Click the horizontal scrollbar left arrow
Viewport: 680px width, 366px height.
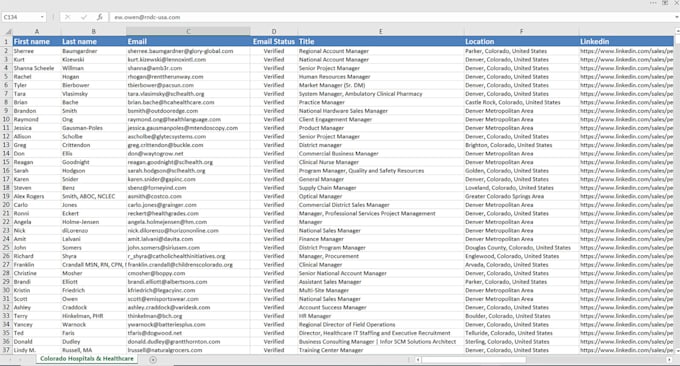(x=418, y=359)
